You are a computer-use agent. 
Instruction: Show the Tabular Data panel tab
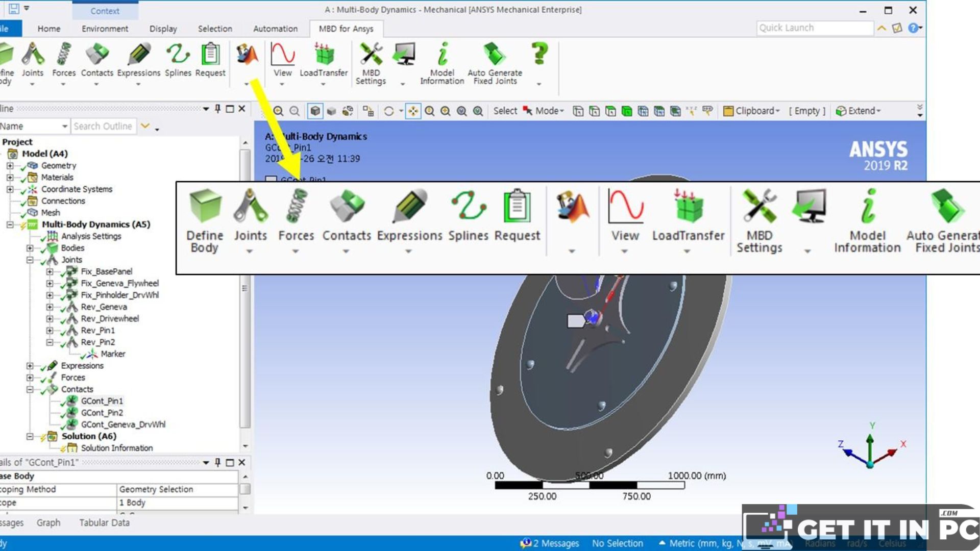click(x=104, y=522)
